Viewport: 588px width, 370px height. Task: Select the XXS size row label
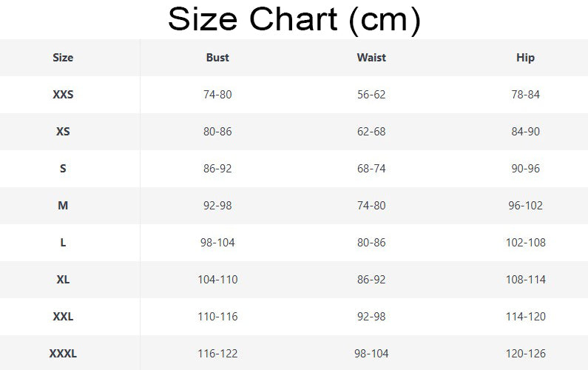coord(63,95)
